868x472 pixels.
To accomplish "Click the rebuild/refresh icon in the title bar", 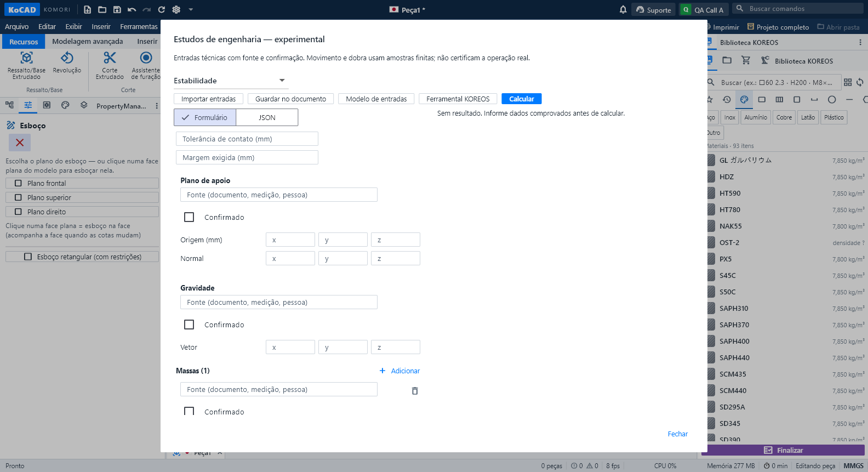I will click(161, 9).
